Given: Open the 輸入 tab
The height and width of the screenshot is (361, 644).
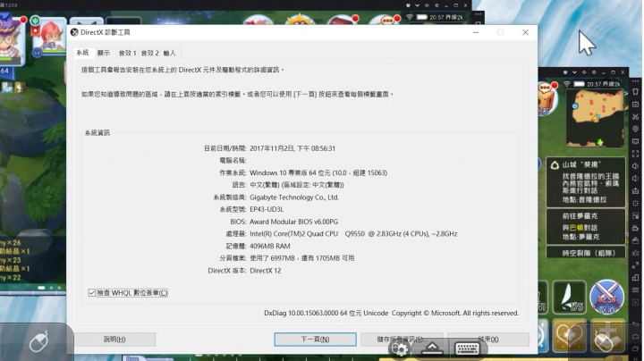Looking at the screenshot, I should (170, 53).
